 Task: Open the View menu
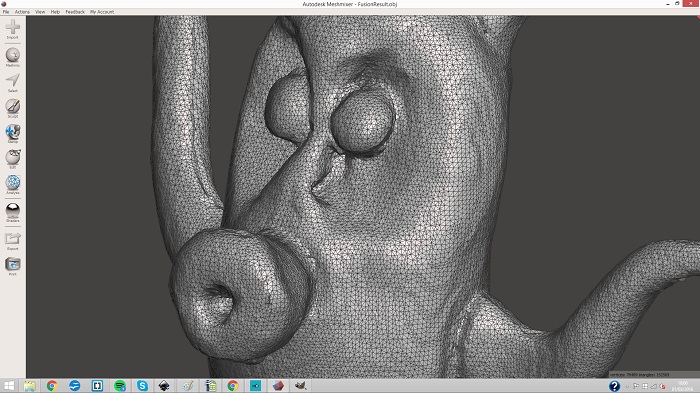click(x=40, y=12)
